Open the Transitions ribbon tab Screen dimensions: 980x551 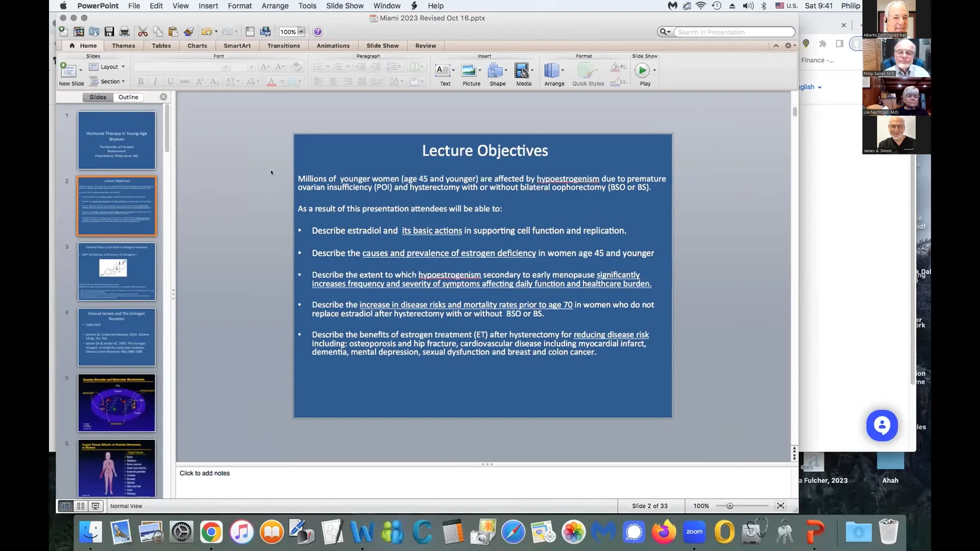(284, 45)
